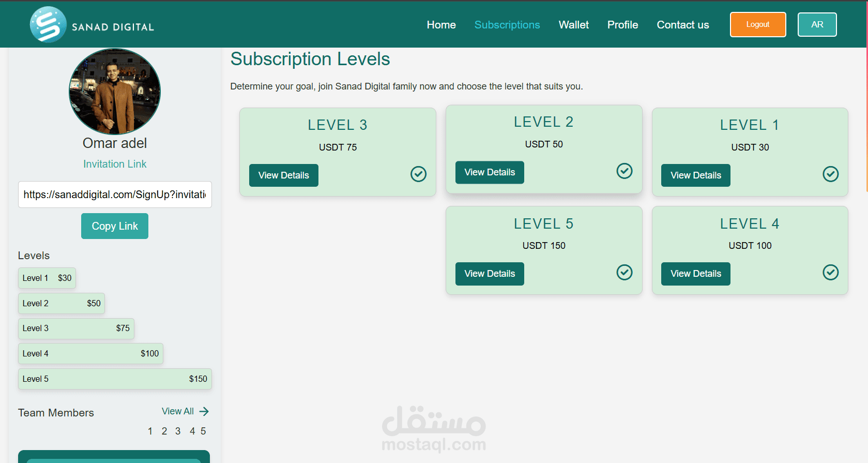The width and height of the screenshot is (868, 463).
Task: Open the Home menu item
Action: (x=441, y=25)
